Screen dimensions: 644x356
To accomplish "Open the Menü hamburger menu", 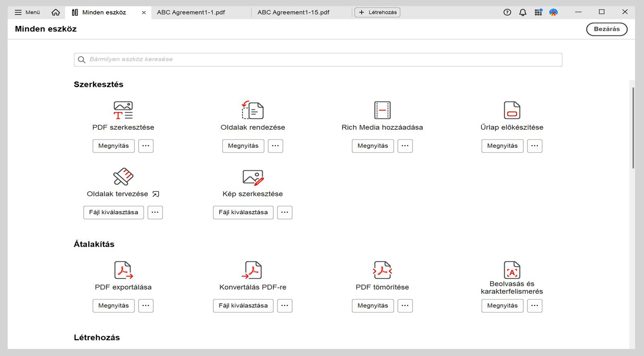I will [x=27, y=12].
